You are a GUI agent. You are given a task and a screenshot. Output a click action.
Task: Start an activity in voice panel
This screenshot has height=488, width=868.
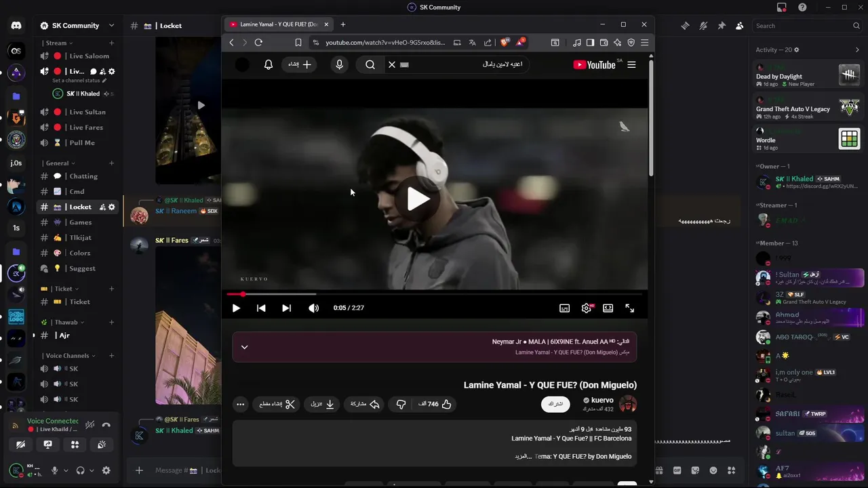(75, 445)
